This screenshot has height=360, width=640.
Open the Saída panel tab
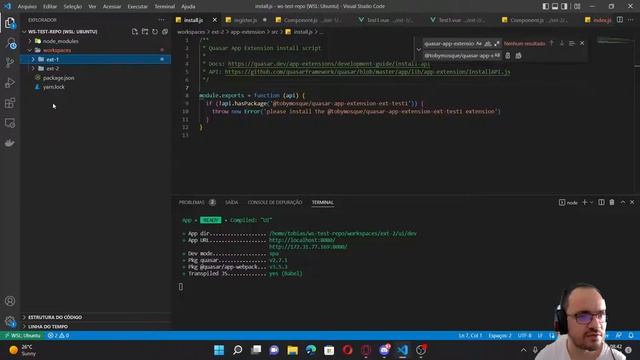[x=231, y=202]
